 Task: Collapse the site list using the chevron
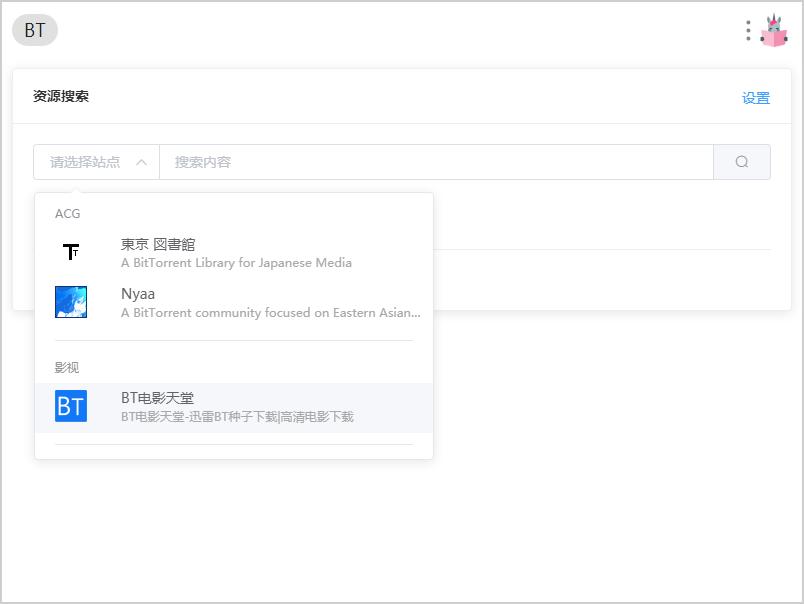tap(141, 161)
